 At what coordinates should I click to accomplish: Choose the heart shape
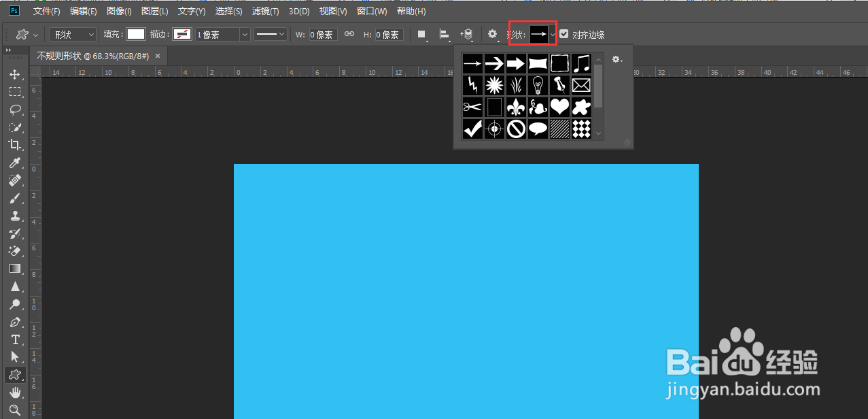click(559, 106)
